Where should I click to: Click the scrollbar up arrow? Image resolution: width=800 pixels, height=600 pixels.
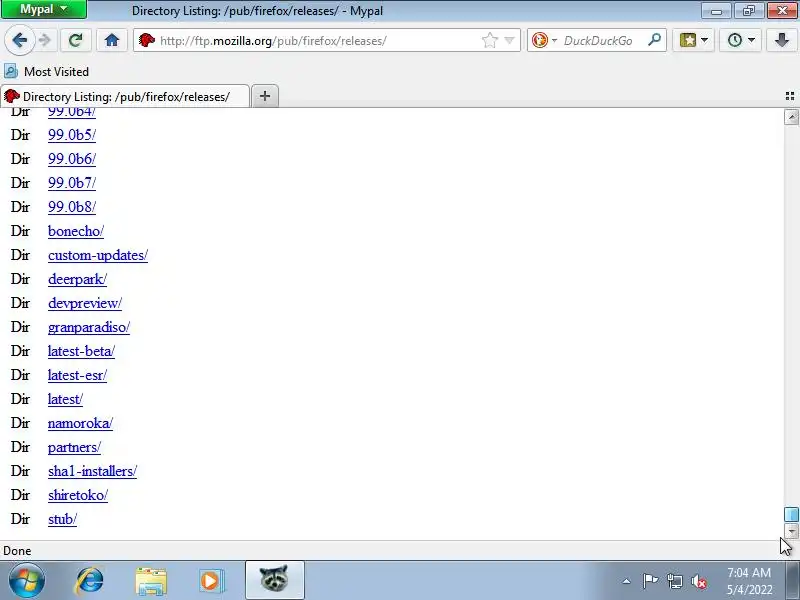coord(791,117)
